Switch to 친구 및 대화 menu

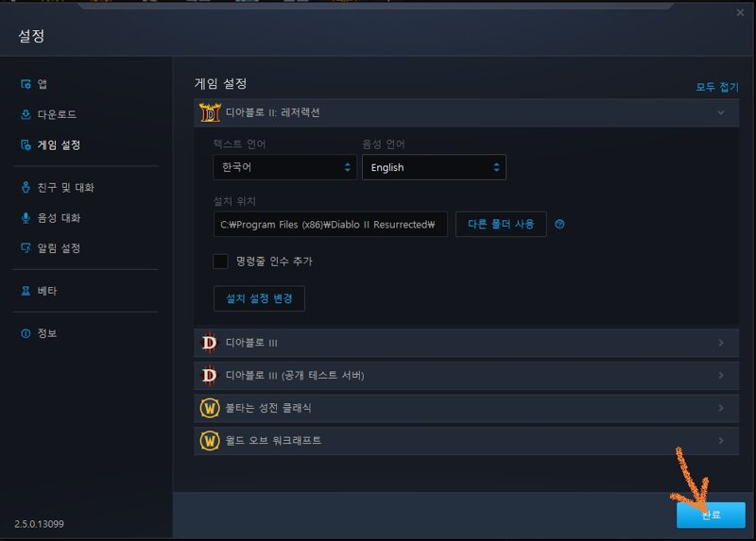[x=65, y=187]
